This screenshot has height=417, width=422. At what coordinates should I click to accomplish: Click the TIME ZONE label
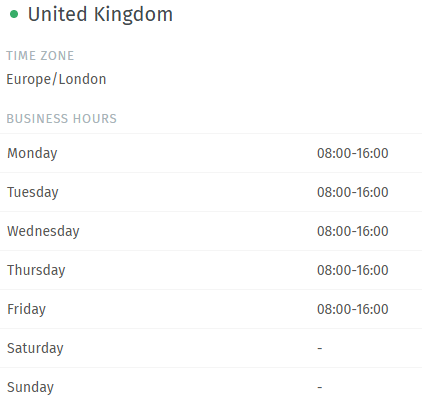click(40, 56)
